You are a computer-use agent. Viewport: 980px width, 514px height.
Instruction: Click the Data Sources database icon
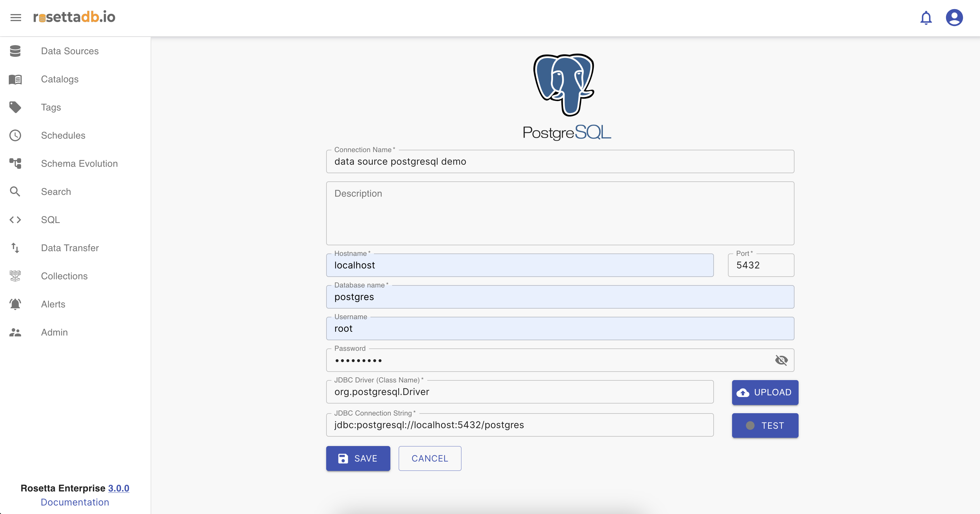15,51
